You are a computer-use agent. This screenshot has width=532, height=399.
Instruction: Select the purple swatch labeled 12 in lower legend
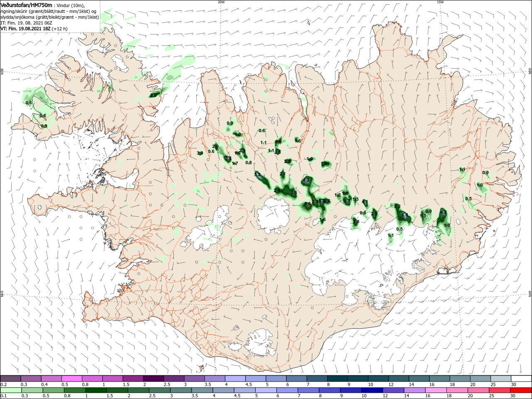pos(394,390)
